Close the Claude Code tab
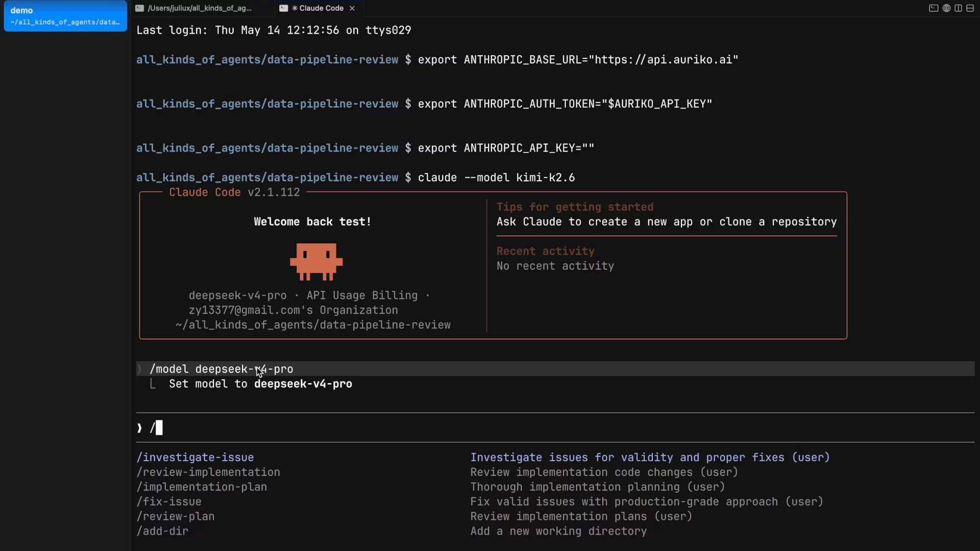The width and height of the screenshot is (980, 551). click(352, 8)
